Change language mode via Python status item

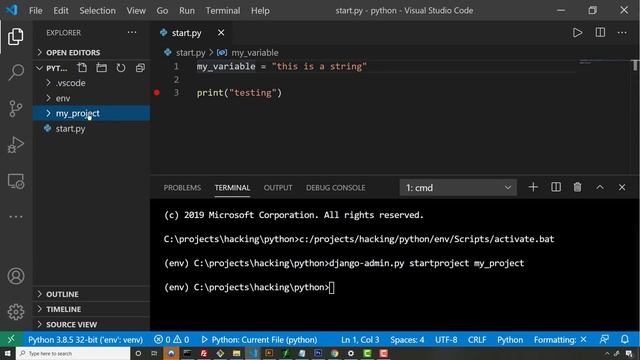(510, 340)
